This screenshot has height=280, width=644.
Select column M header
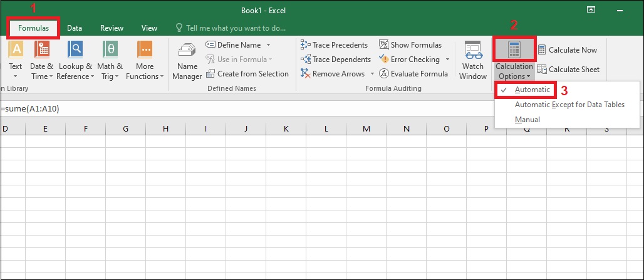point(366,129)
